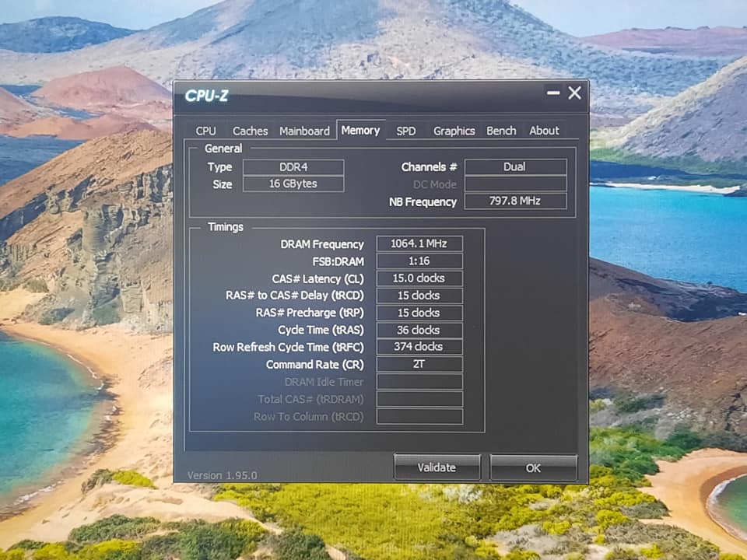Click the empty Total CAS# (tRDRAM) field
Image resolution: width=747 pixels, height=560 pixels.
(419, 399)
